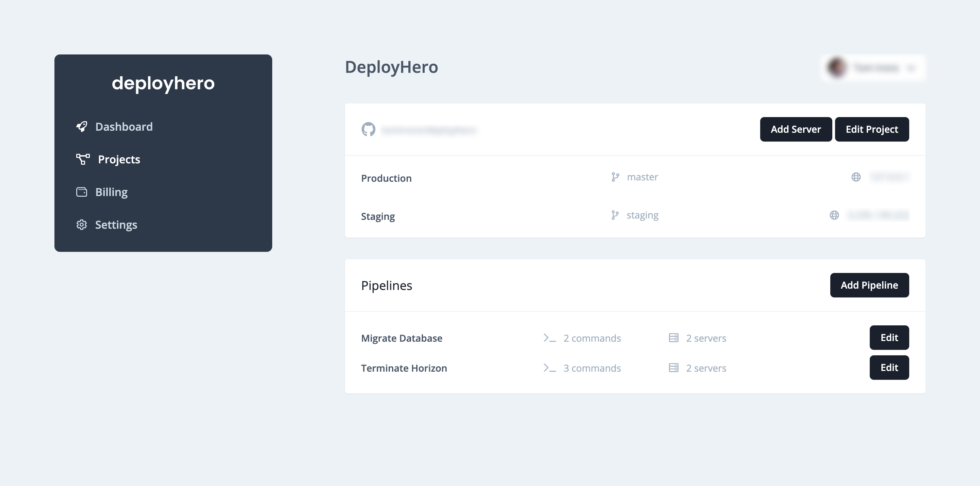
Task: Click the server icon for Terminate Horizon
Action: (673, 368)
